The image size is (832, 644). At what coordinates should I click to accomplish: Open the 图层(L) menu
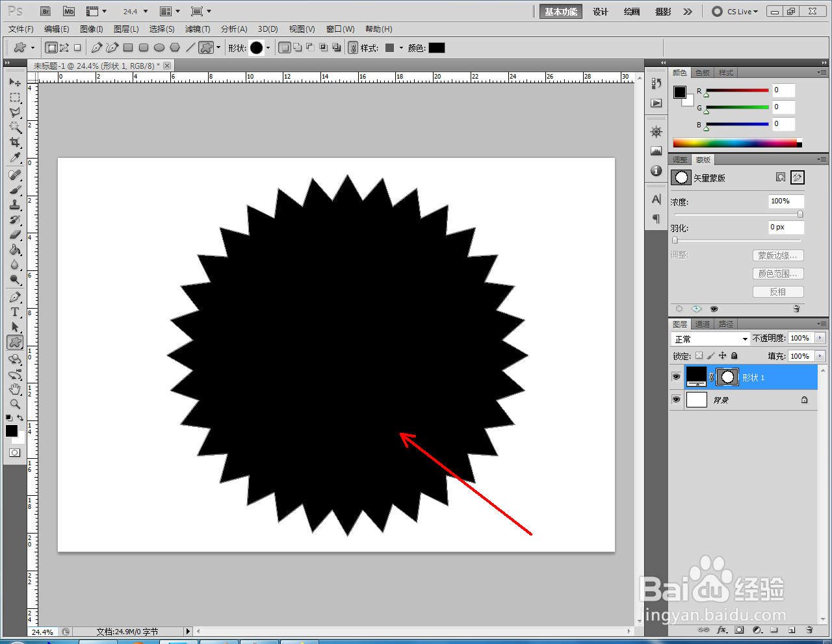[x=126, y=29]
